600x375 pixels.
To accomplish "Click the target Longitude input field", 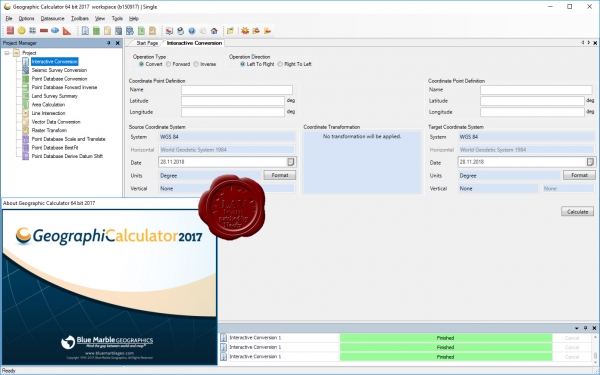I will point(532,112).
